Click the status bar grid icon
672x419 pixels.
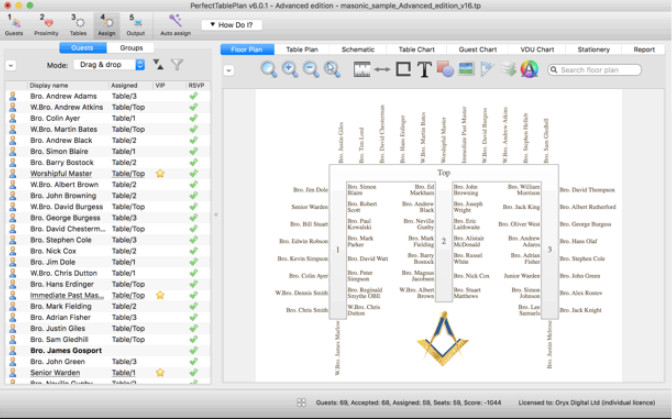pyautogui.click(x=301, y=402)
